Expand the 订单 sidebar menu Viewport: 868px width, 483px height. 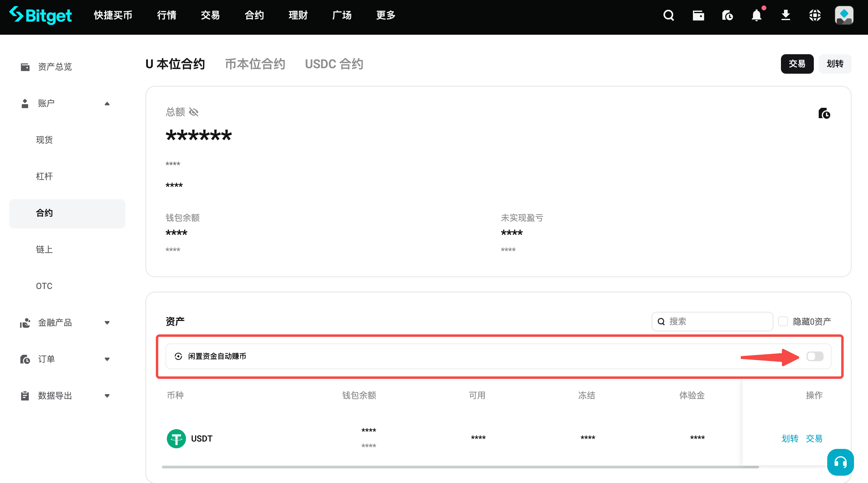pyautogui.click(x=107, y=359)
